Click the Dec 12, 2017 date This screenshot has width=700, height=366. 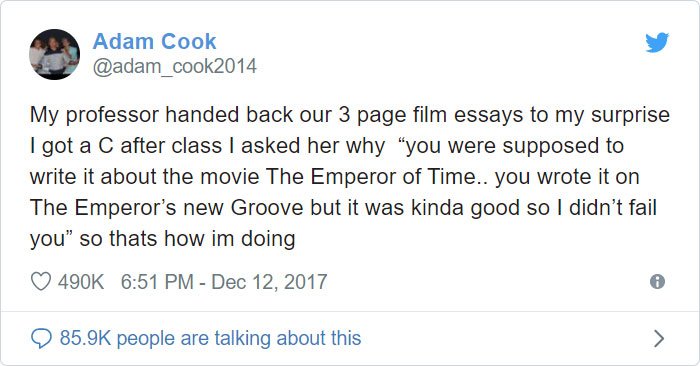[269, 282]
